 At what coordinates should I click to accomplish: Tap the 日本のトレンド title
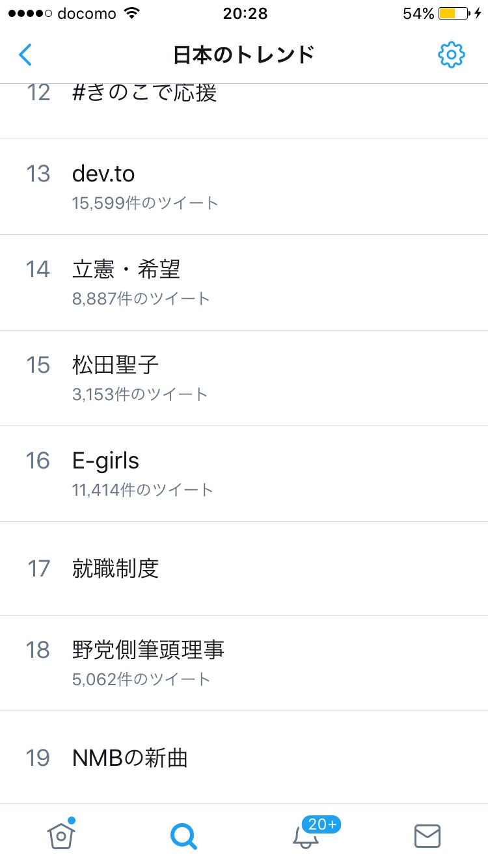coord(244,55)
